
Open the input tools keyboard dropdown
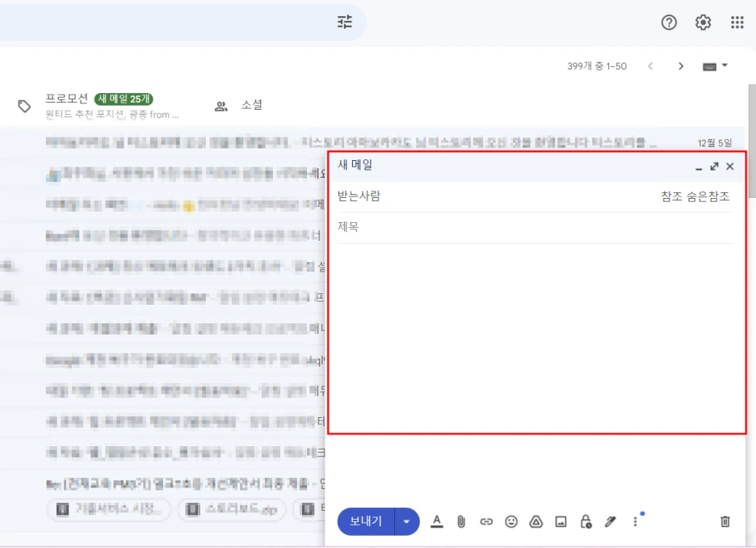pos(714,66)
